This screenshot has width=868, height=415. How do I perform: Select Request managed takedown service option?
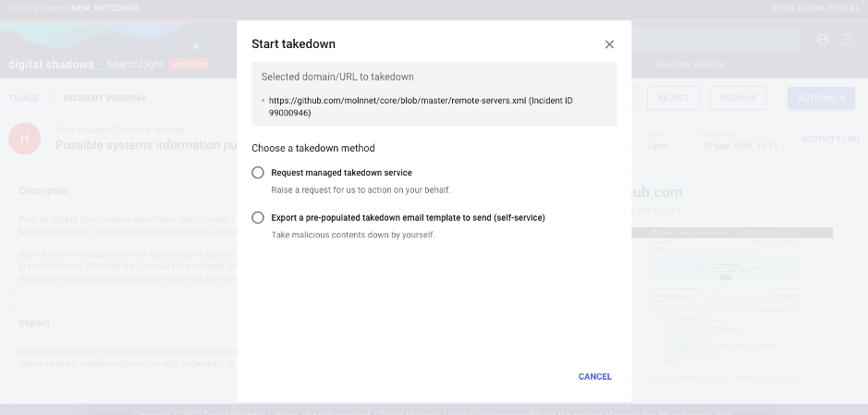tap(258, 173)
